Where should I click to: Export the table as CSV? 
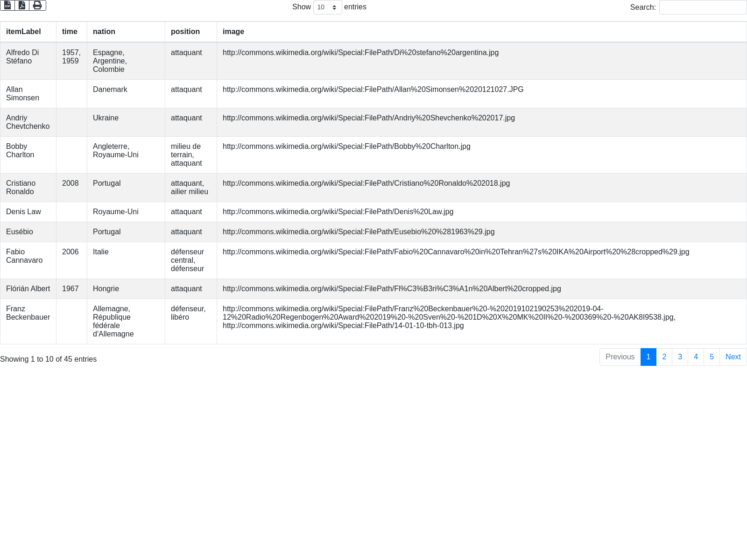pos(7,5)
